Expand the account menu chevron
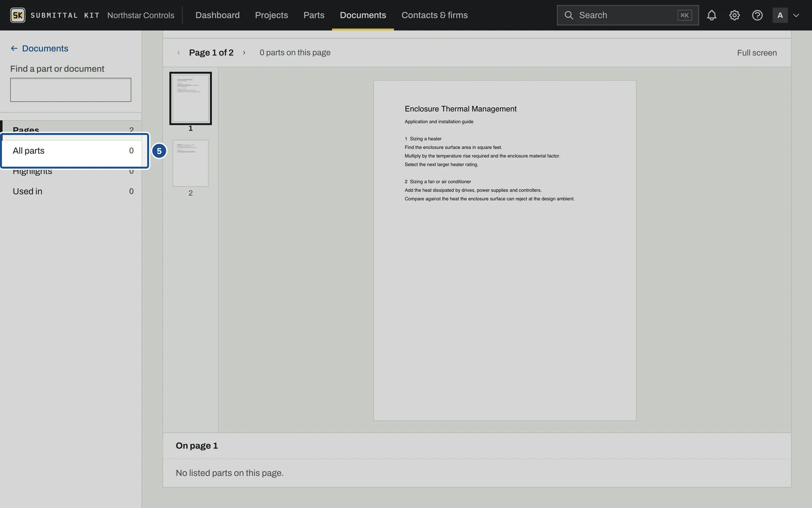The width and height of the screenshot is (812, 508). (796, 15)
